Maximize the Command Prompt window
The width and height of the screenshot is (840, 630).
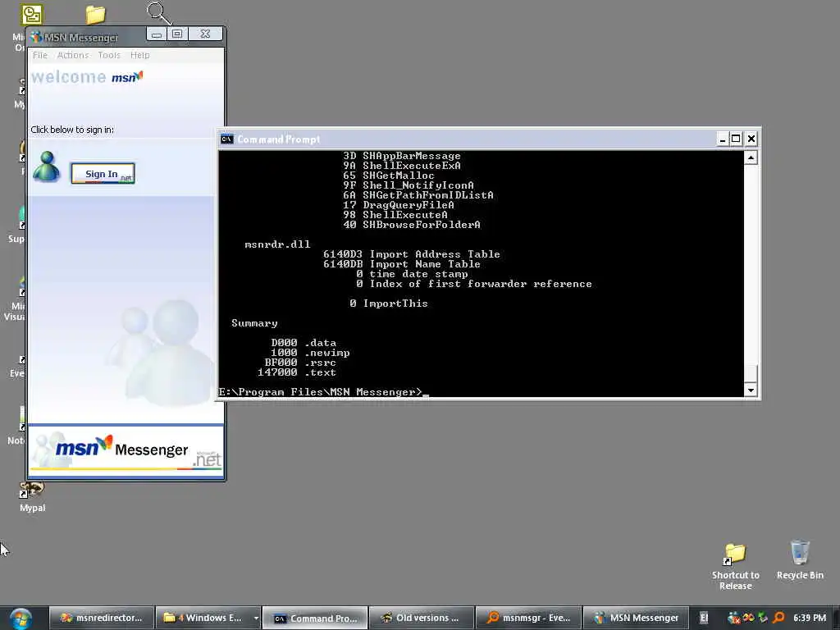736,139
